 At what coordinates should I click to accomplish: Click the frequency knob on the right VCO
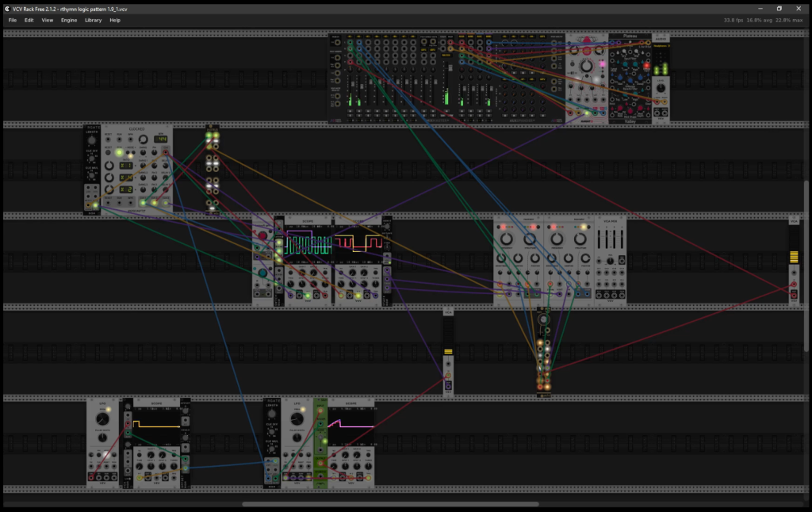pyautogui.click(x=557, y=239)
